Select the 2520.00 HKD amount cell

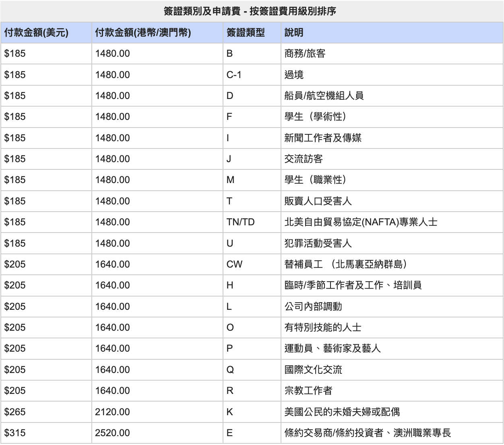(112, 433)
